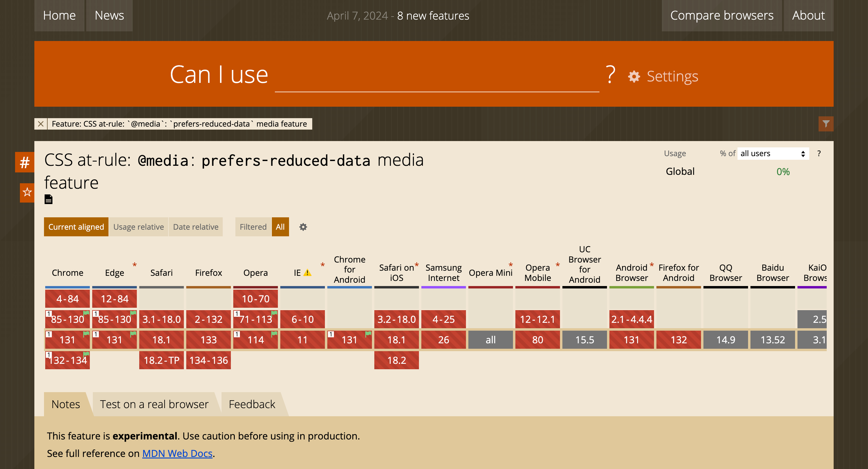The height and width of the screenshot is (469, 868).
Task: Open the specification document icon below the title
Action: (x=48, y=200)
